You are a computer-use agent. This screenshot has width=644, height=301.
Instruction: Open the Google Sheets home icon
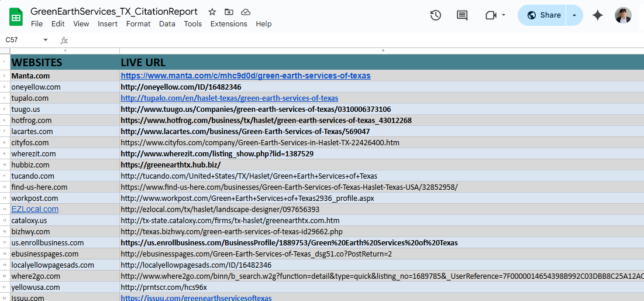(x=16, y=17)
